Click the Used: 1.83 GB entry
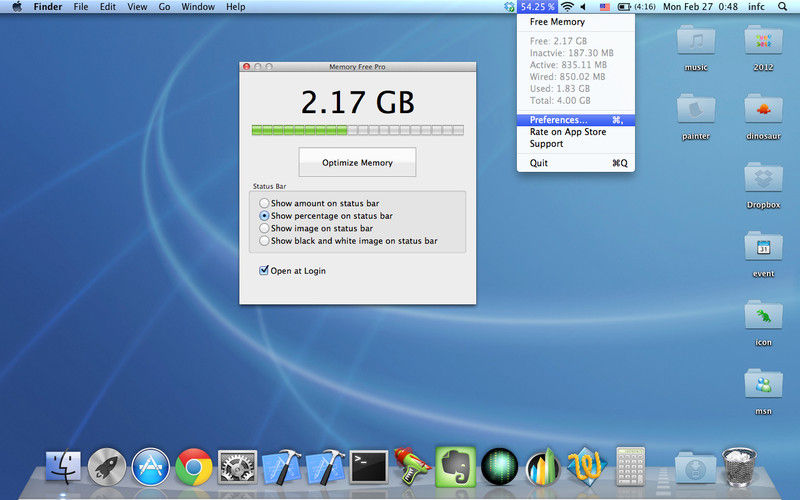 576,89
